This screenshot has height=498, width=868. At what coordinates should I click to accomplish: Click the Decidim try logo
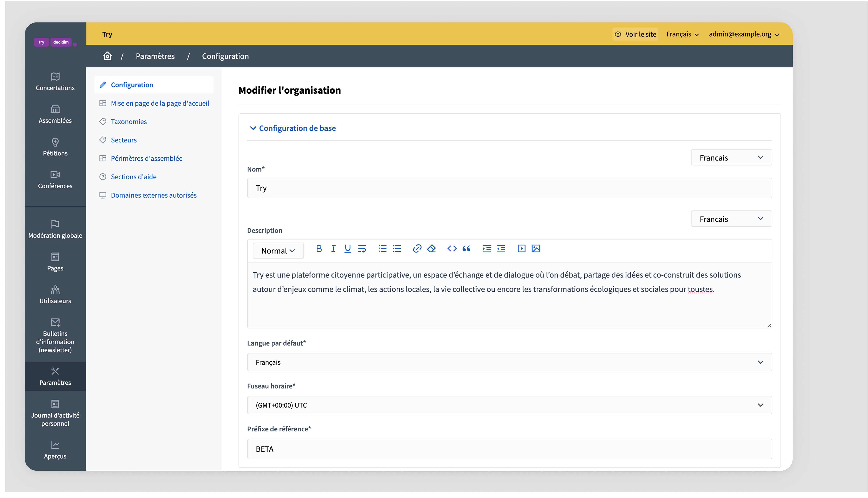[x=55, y=42]
